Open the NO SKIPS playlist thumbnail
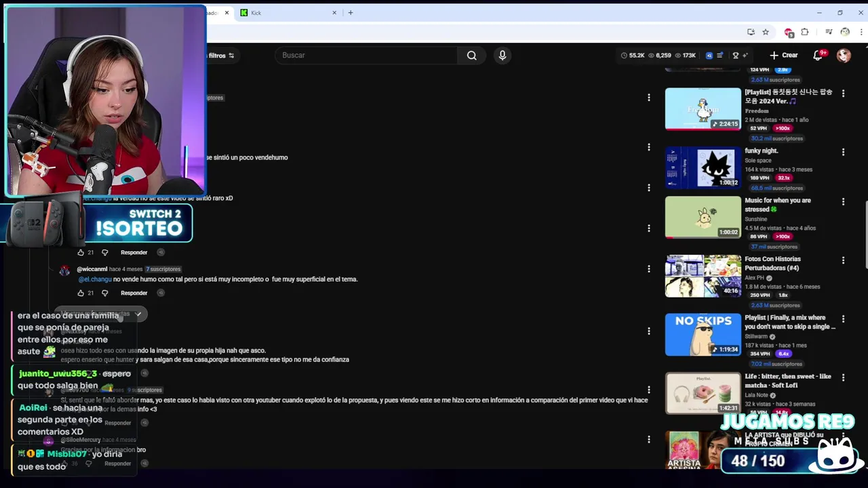Viewport: 868px width, 488px height. 703,334
